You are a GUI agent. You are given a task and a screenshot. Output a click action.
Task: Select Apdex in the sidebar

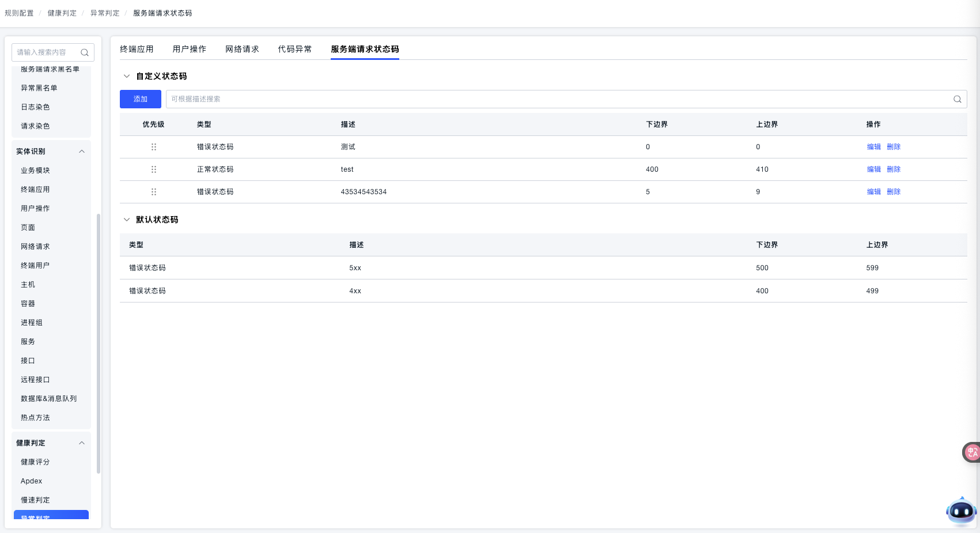pyautogui.click(x=32, y=481)
